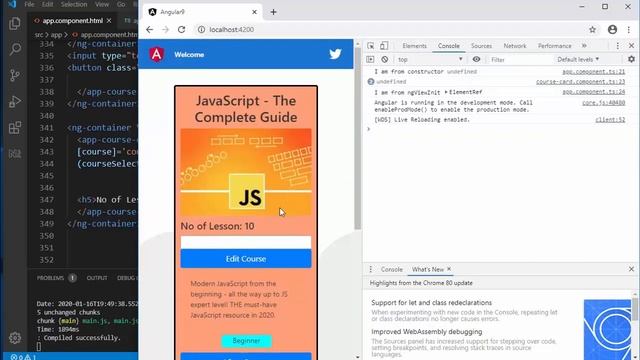The width and height of the screenshot is (640, 360).
Task: Close the What's New drawer tab
Action: 449,269
